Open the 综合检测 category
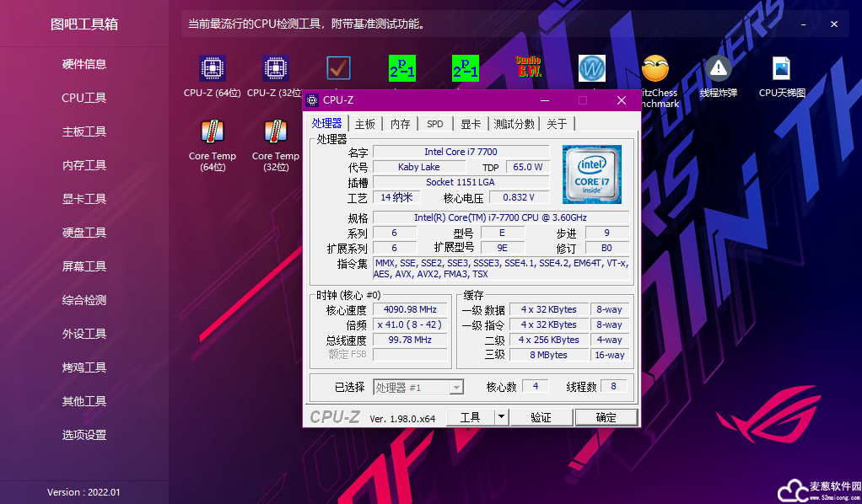 click(84, 300)
